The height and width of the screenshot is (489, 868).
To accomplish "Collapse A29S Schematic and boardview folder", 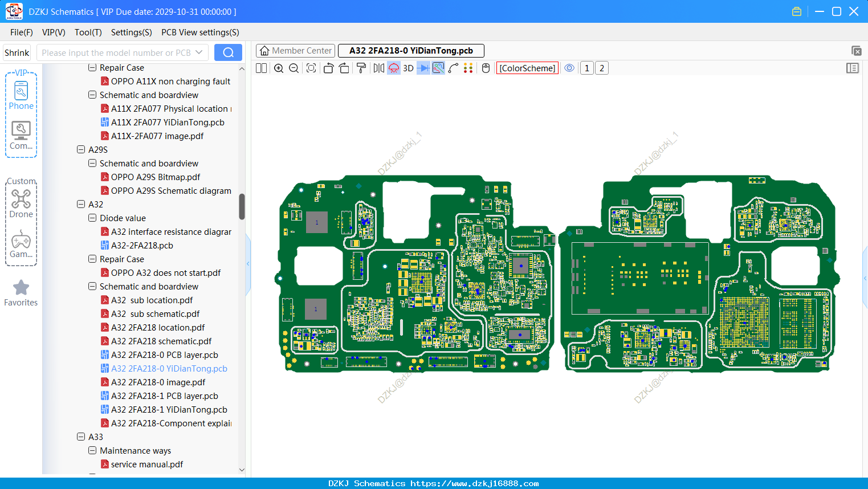I will (x=92, y=164).
